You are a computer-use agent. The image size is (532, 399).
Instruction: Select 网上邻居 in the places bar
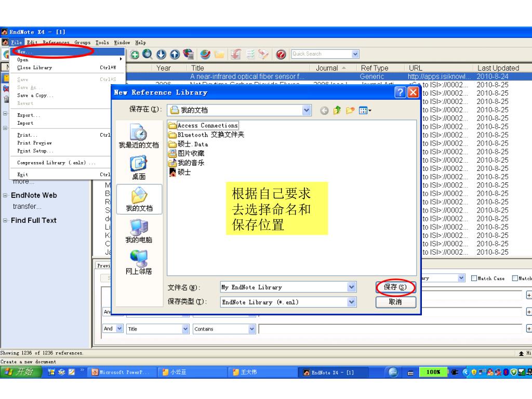pos(138,262)
